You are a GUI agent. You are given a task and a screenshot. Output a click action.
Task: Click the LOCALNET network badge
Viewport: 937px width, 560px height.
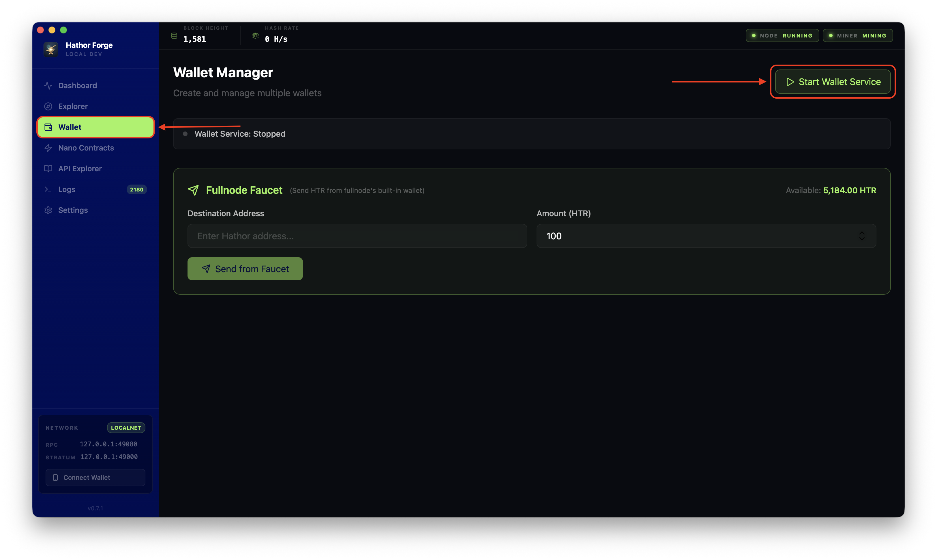tap(126, 428)
